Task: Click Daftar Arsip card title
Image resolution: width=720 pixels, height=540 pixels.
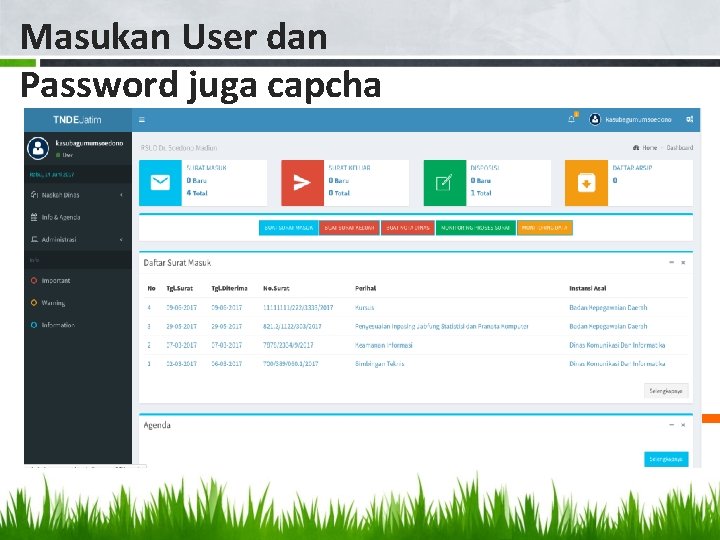Action: (632, 168)
